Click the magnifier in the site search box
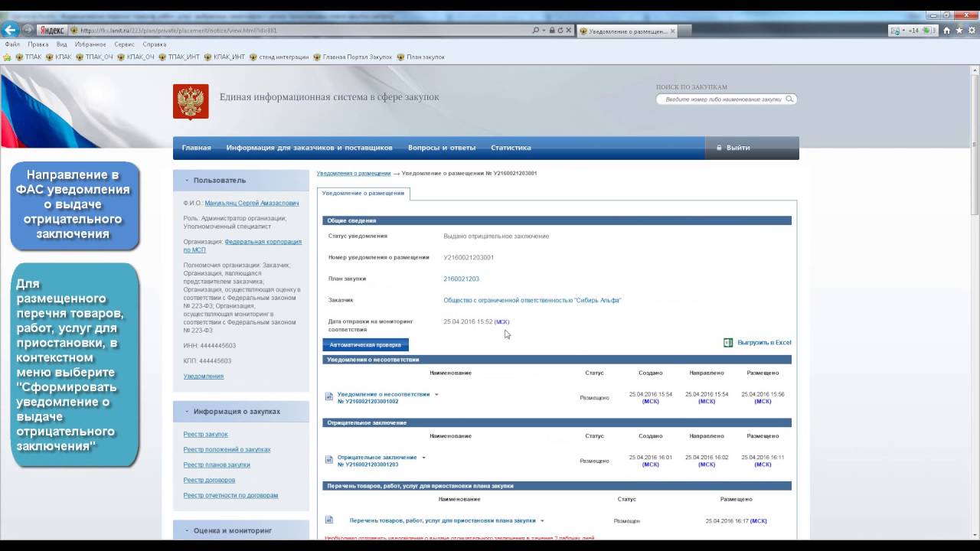 pos(789,99)
